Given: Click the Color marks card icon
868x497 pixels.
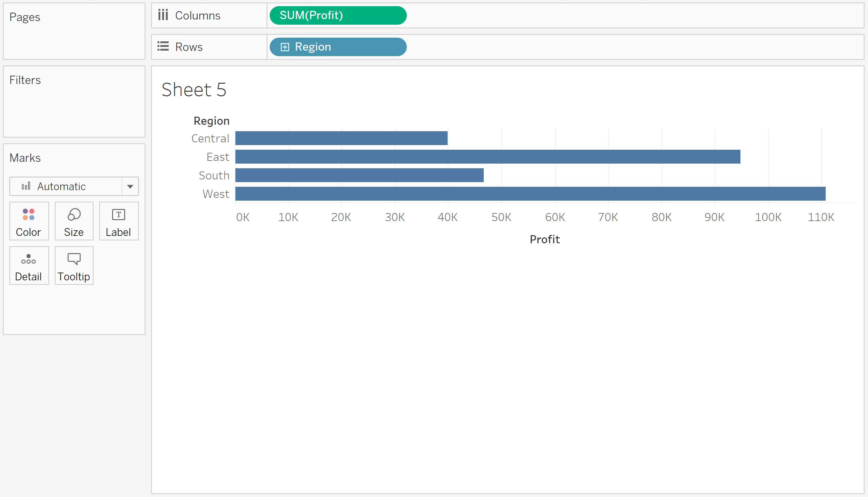Looking at the screenshot, I should point(29,214).
